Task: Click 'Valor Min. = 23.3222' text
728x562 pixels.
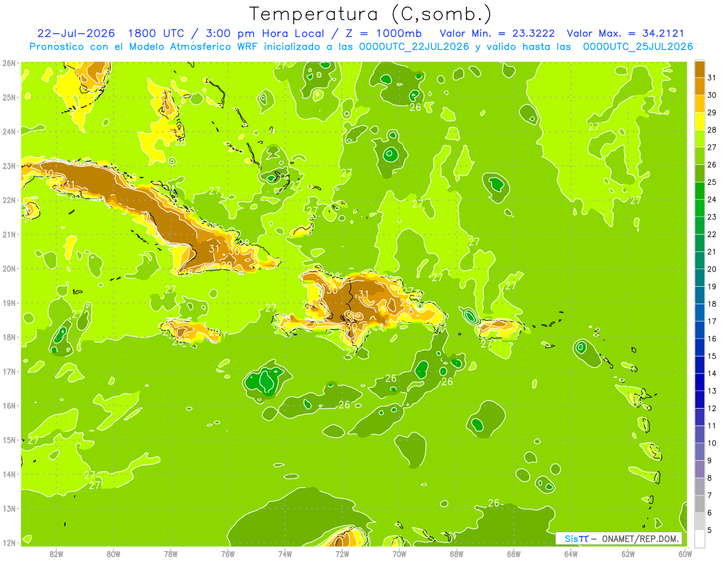Action: (497, 33)
